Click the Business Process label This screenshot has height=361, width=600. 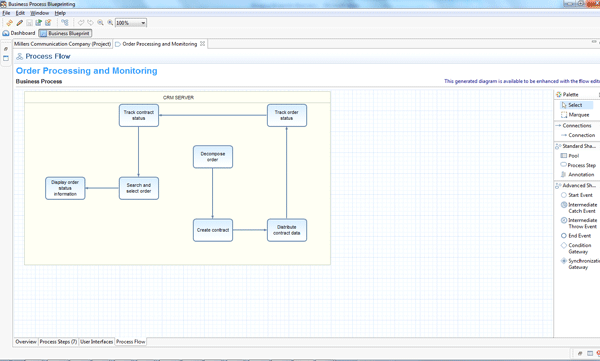coord(39,82)
